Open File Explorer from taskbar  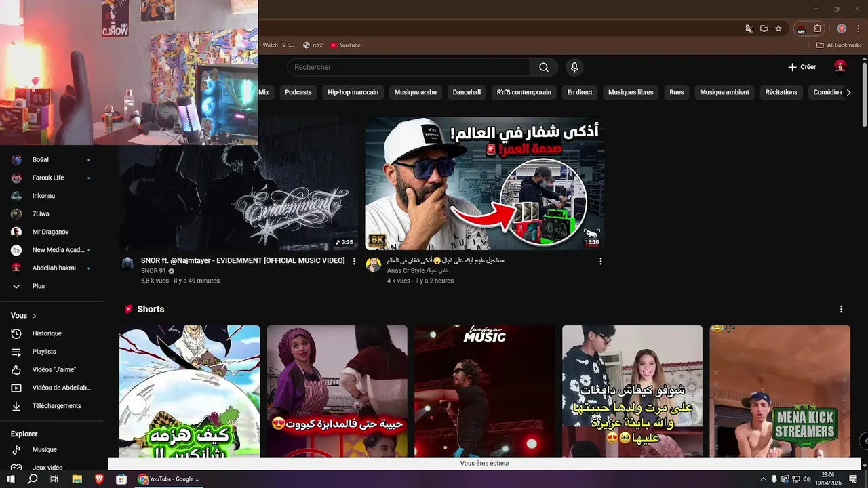point(77,479)
